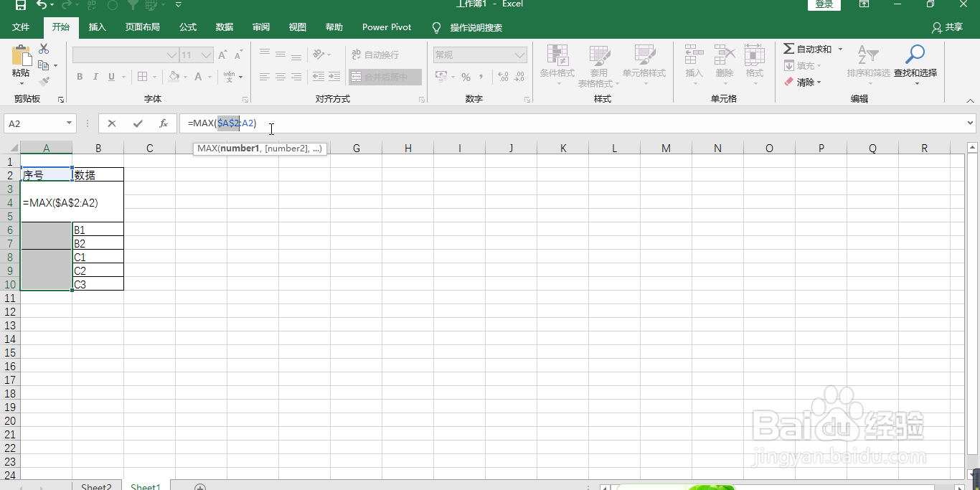Toggle Align Left
Viewport: 980px width, 490px height.
click(265, 77)
